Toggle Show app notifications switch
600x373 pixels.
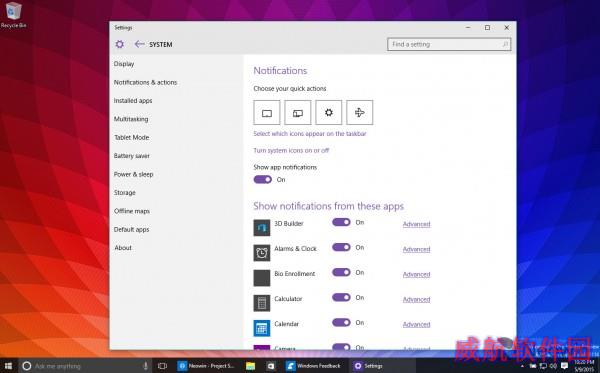click(263, 179)
